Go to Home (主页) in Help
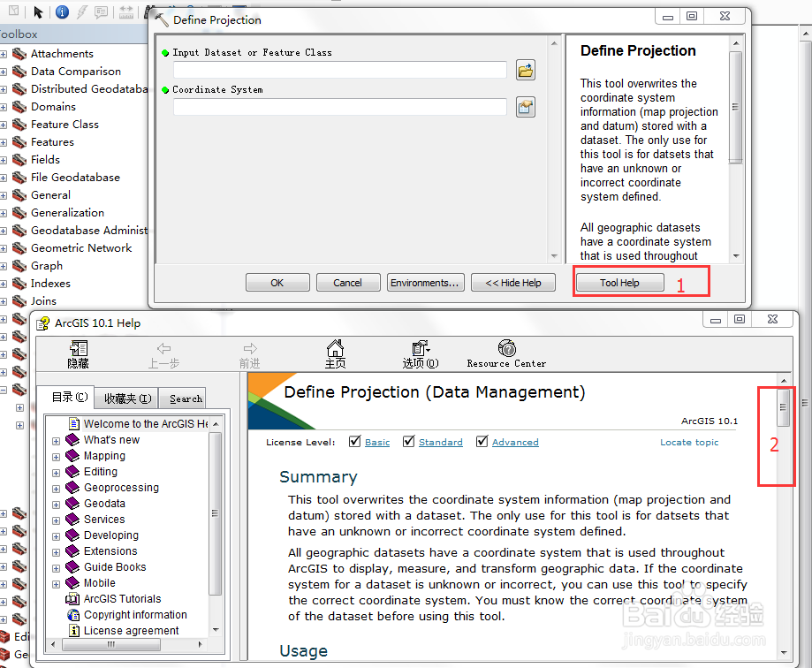 [335, 354]
